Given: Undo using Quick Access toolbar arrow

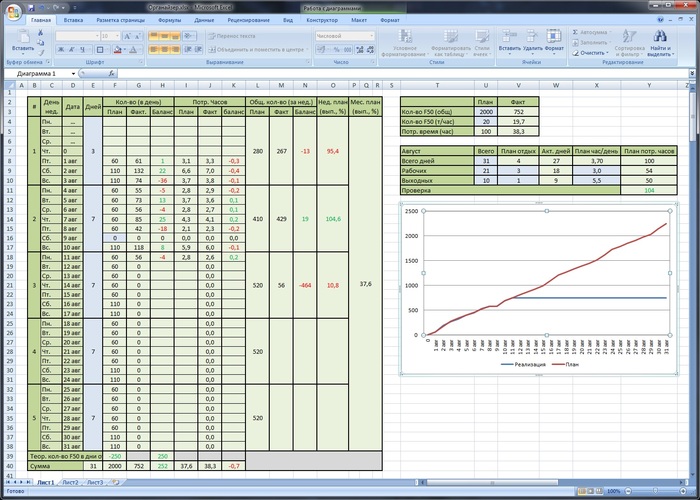Looking at the screenshot, I should coord(42,8).
